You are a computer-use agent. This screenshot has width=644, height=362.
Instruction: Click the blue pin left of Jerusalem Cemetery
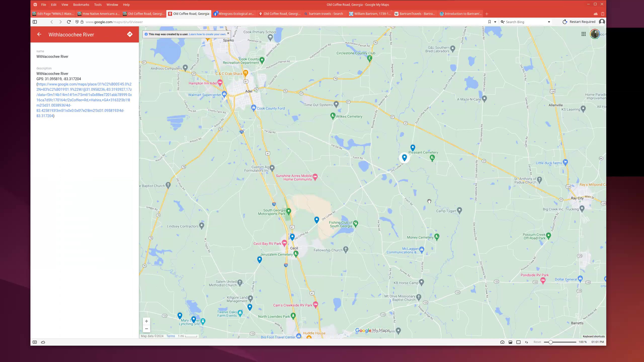(260, 260)
